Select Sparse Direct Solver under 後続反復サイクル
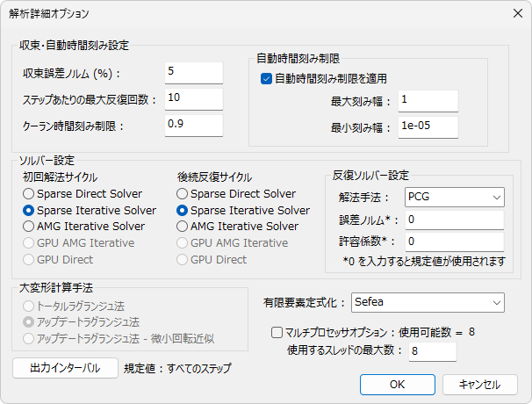This screenshot has width=532, height=404. (183, 194)
